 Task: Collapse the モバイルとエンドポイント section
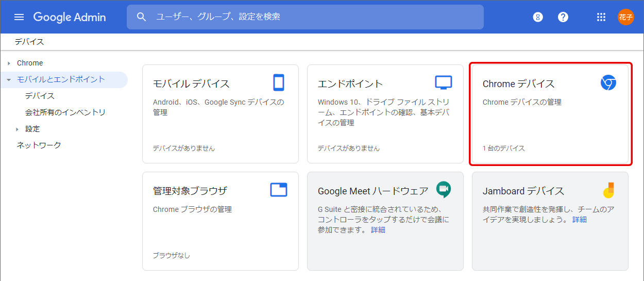9,80
